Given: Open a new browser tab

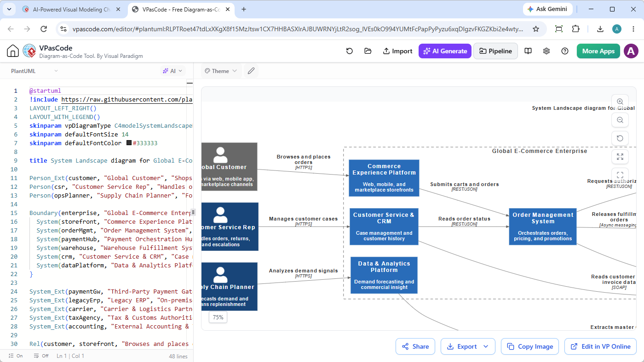Looking at the screenshot, I should click(x=244, y=9).
